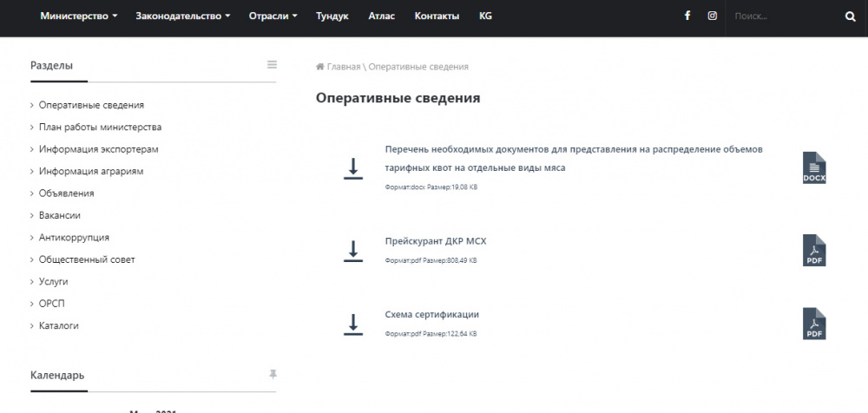Toggle the pin icon on Календарь
The image size is (868, 413).
tap(273, 374)
